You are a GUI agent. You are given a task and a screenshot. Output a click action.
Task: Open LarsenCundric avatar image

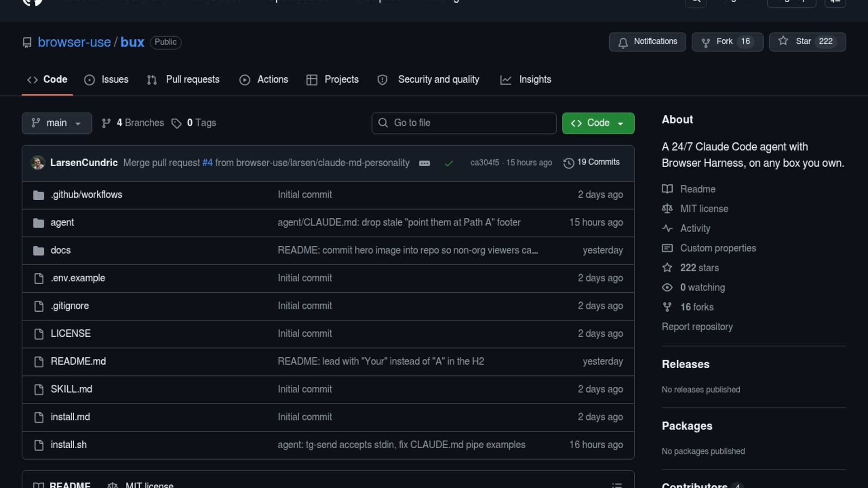pyautogui.click(x=38, y=163)
